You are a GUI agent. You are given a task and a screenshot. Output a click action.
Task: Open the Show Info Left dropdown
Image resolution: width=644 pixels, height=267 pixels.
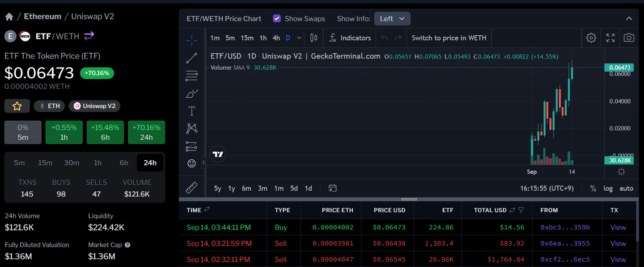tap(392, 18)
